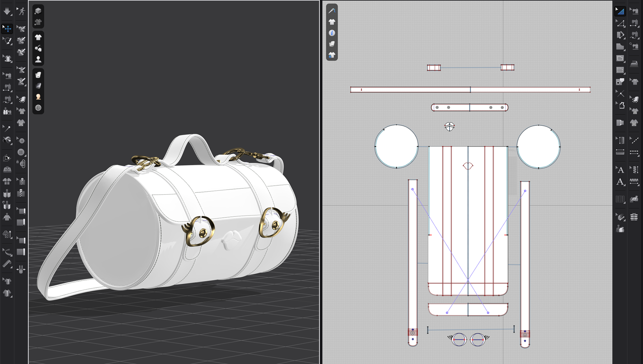This screenshot has width=643, height=364.
Task: Select the Zipper tool
Action: pyautogui.click(x=21, y=193)
